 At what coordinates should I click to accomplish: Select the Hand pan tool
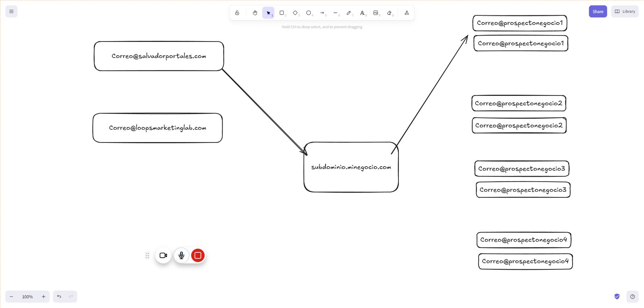click(x=255, y=13)
